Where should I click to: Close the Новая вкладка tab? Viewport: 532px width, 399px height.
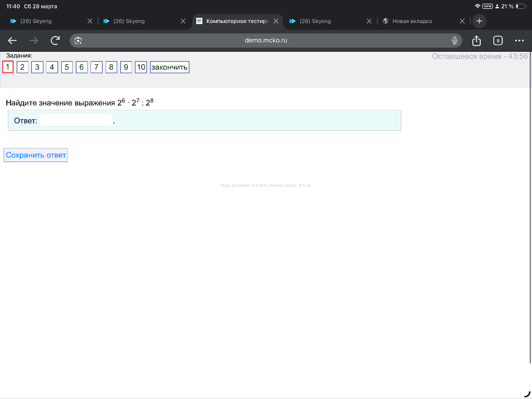tap(462, 21)
